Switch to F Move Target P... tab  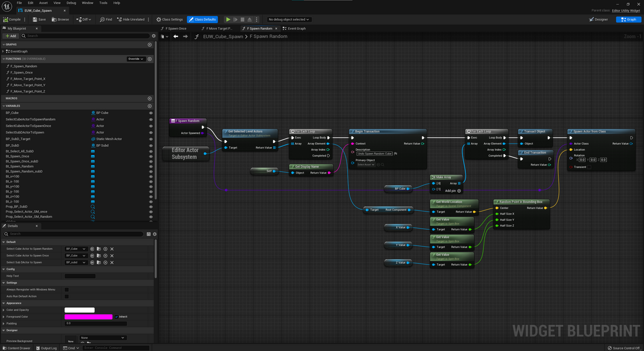[217, 28]
